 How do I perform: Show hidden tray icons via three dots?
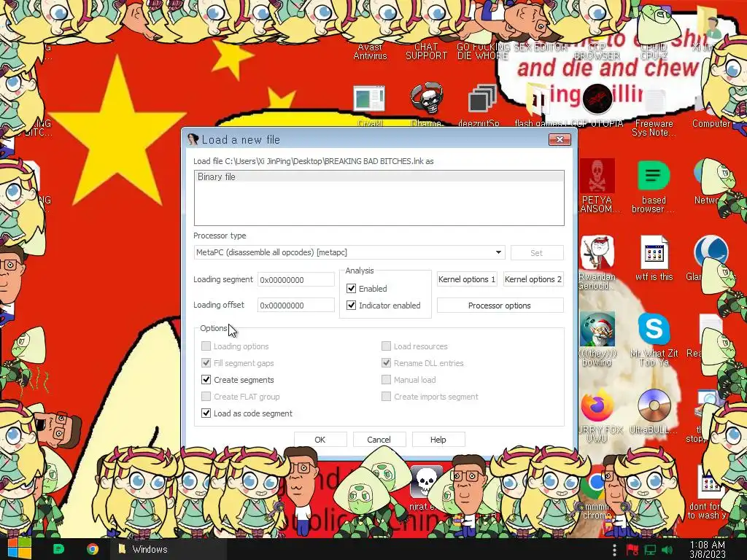614,550
